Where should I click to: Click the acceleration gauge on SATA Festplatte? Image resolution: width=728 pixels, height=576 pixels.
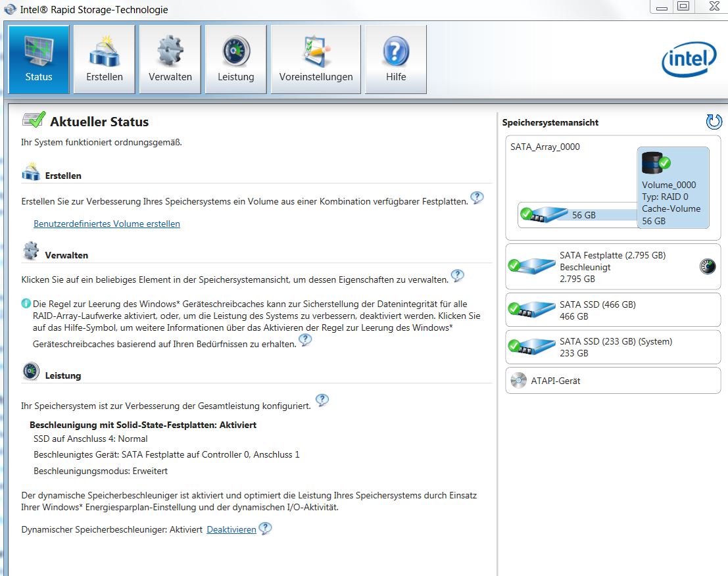click(x=708, y=266)
